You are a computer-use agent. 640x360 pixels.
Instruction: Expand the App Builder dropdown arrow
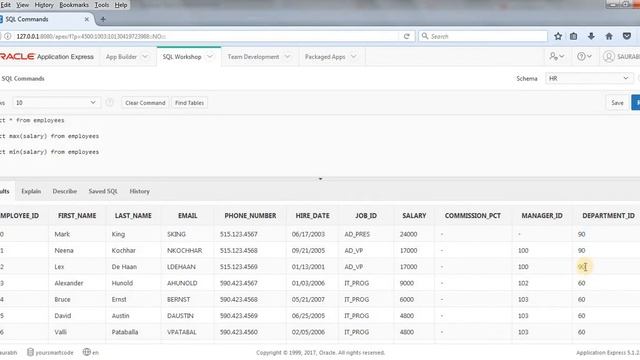tap(145, 57)
